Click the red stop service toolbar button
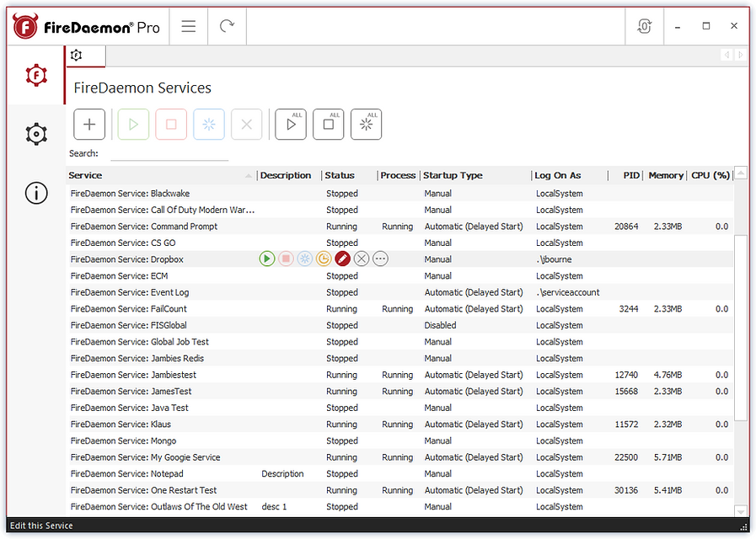The width and height of the screenshot is (756, 539). tap(171, 125)
